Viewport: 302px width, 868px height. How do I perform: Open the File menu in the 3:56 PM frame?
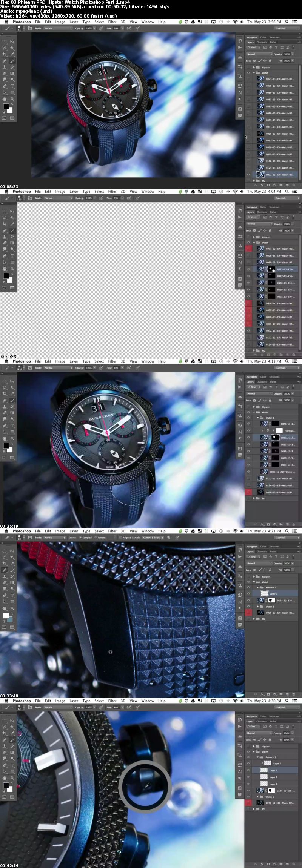point(38,22)
